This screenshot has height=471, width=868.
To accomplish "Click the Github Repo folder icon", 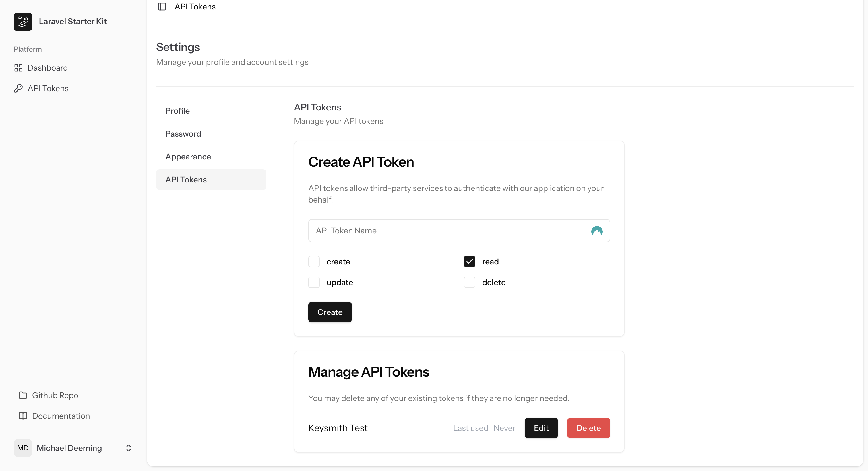I will coord(23,395).
